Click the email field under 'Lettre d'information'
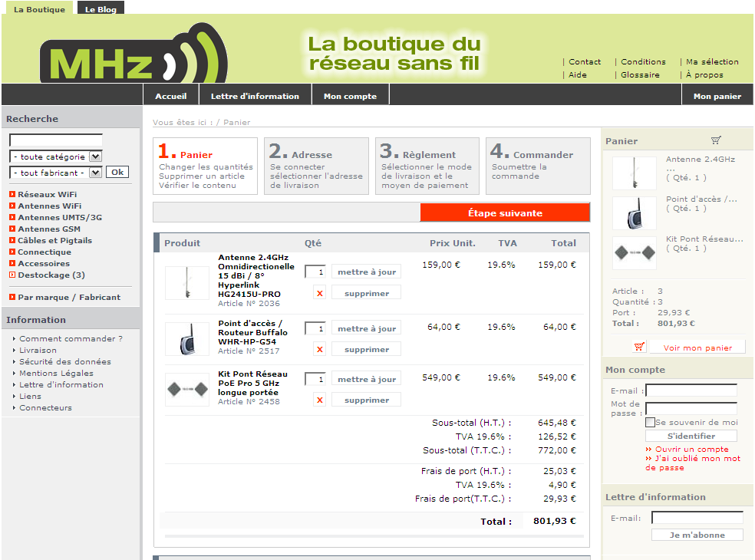Screen dimensions: 755x560 tap(697, 517)
